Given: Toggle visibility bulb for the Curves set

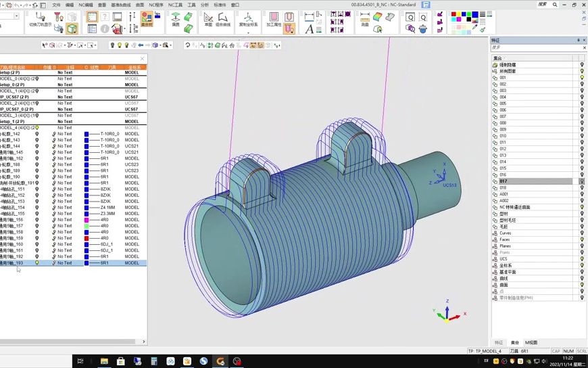Looking at the screenshot, I should pyautogui.click(x=582, y=233).
